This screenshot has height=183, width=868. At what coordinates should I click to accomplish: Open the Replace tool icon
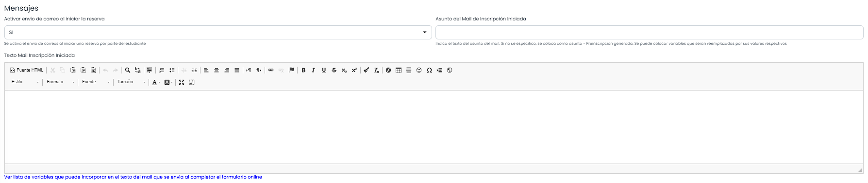coord(138,70)
